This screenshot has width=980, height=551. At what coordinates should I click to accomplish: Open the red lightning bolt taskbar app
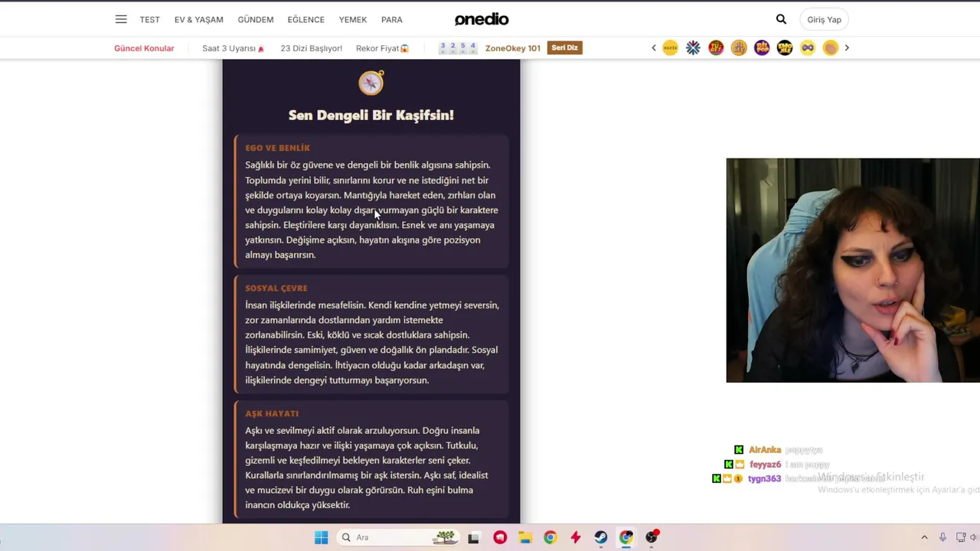[575, 538]
